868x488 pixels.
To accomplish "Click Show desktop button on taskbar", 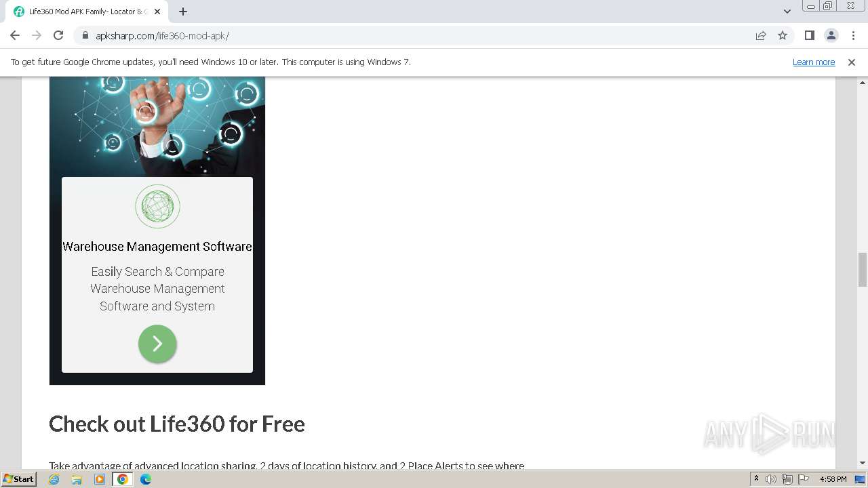I will click(x=861, y=479).
